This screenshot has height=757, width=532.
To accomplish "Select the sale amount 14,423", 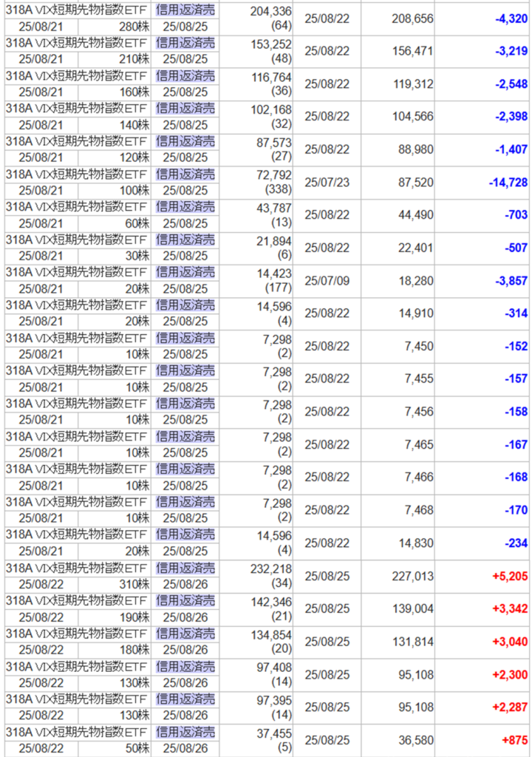I will (273, 274).
